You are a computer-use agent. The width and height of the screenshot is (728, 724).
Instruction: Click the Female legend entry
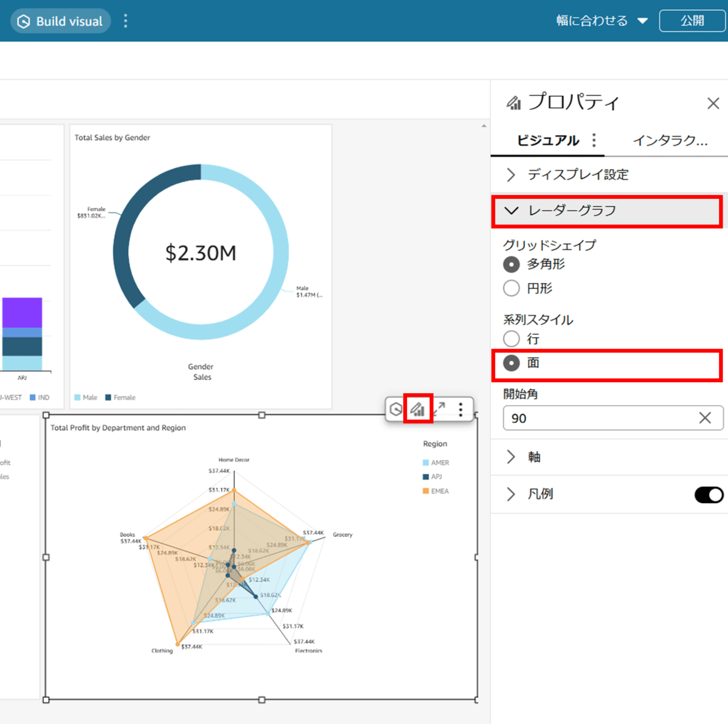120,397
